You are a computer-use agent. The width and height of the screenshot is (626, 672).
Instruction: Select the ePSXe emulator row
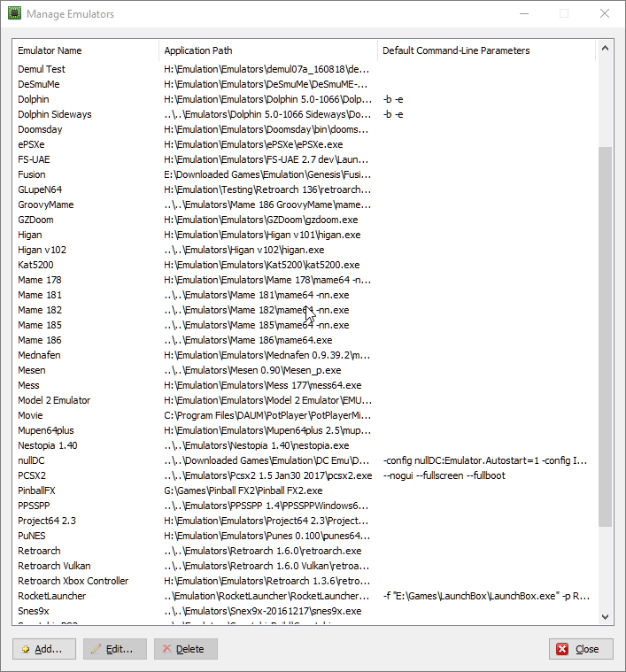click(305, 144)
